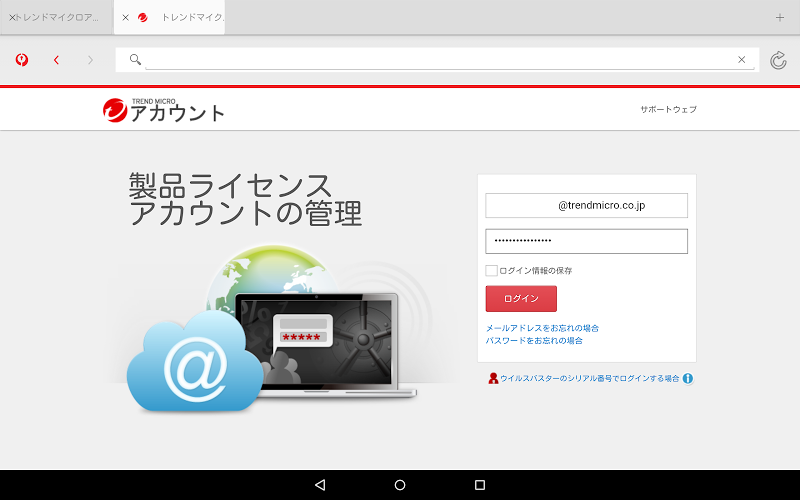Image resolution: width=800 pixels, height=500 pixels.
Task: Open the サポートウェブ link
Action: (668, 109)
